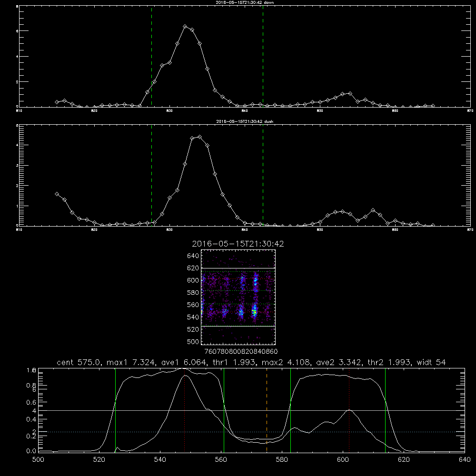The image size is (476, 476).
Task: Click heatmap y-axis label 600
Action: click(x=193, y=280)
